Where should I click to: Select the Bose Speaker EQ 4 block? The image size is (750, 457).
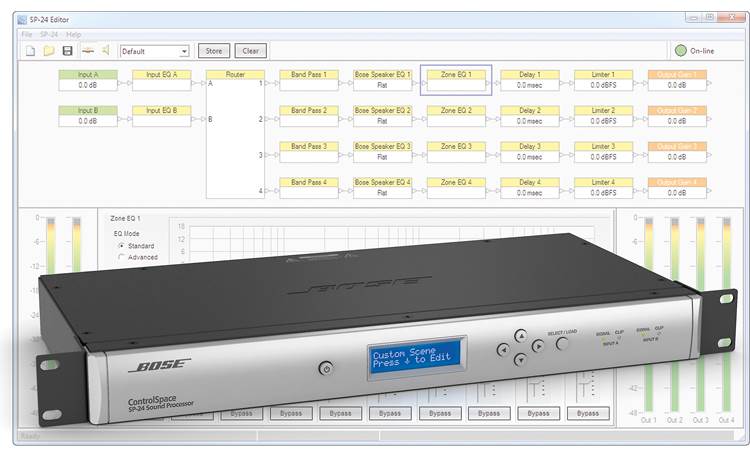[383, 188]
